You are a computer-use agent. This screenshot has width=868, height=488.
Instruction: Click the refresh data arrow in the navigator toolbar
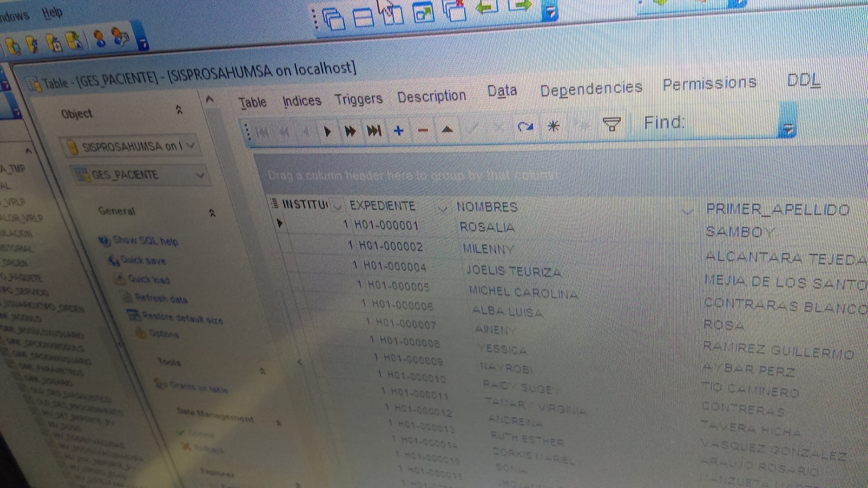pos(525,127)
